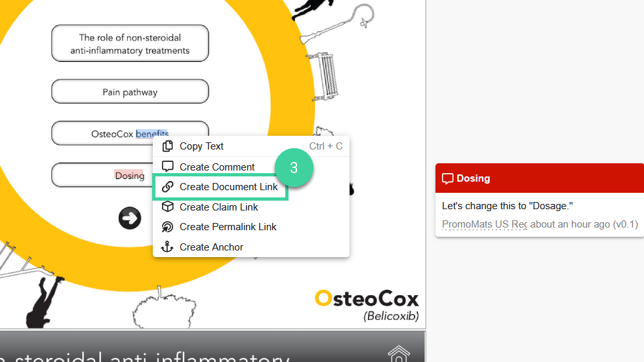Choose Create Anchor menu item
The width and height of the screenshot is (644, 362).
point(251,247)
